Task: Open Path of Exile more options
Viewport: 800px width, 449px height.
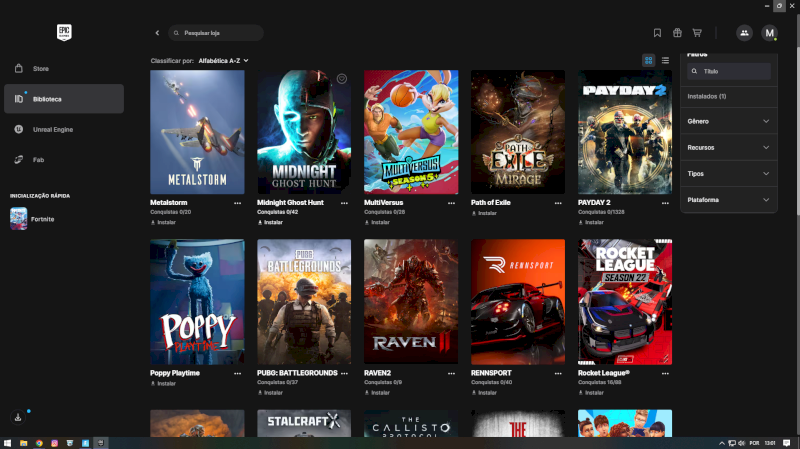Action: [558, 203]
